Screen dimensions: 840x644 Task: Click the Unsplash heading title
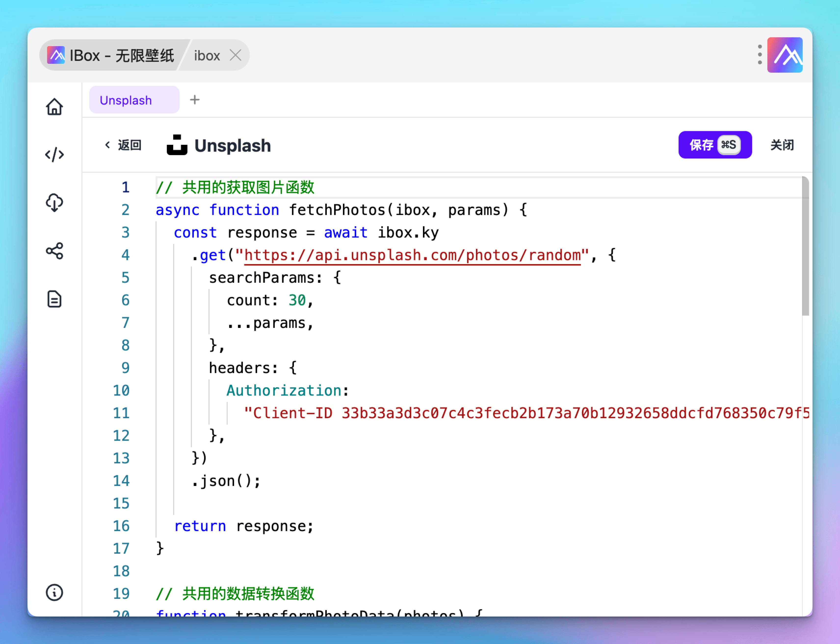pos(233,145)
